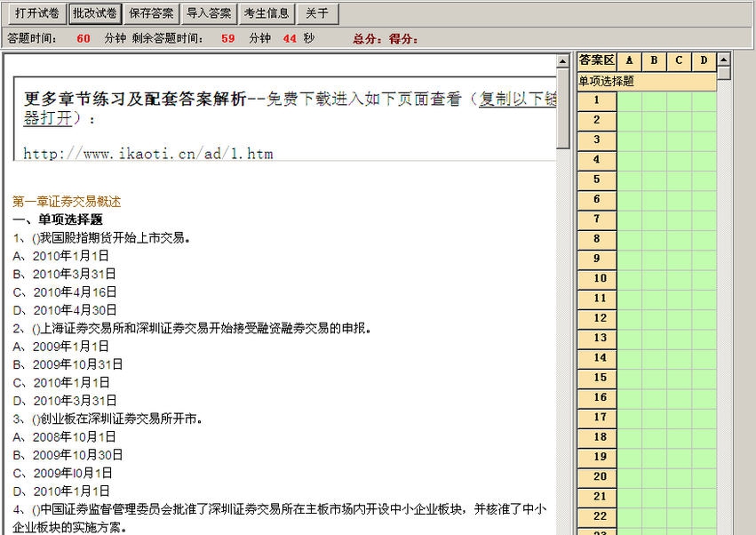The height and width of the screenshot is (535, 756).
Task: Click option A、2008年10月1日 of question 3
Action: [x=64, y=436]
